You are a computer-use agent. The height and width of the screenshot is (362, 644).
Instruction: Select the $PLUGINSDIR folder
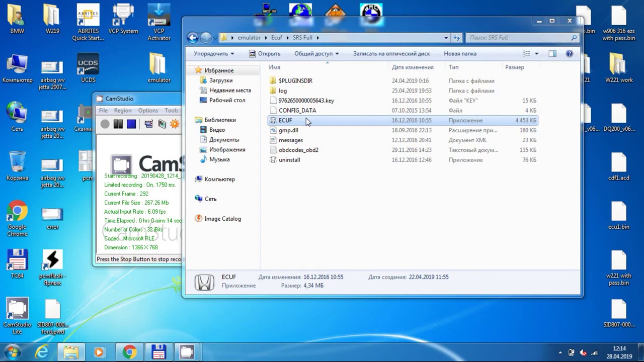295,81
